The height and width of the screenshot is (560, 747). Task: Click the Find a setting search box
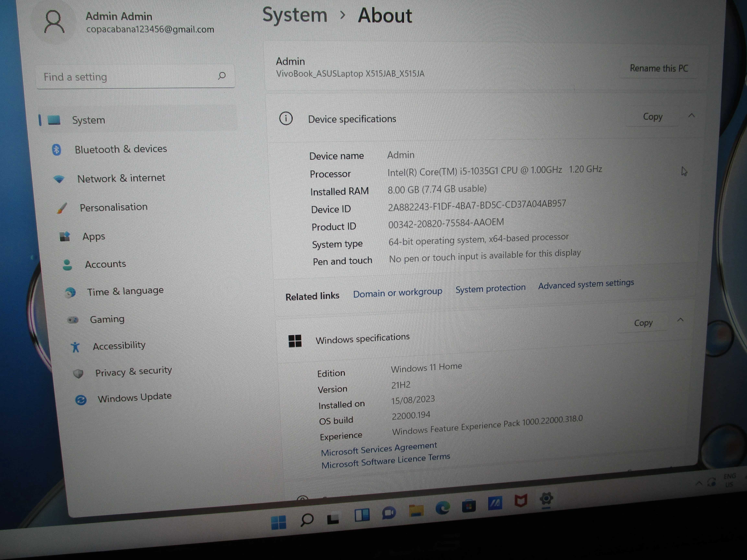135,77
